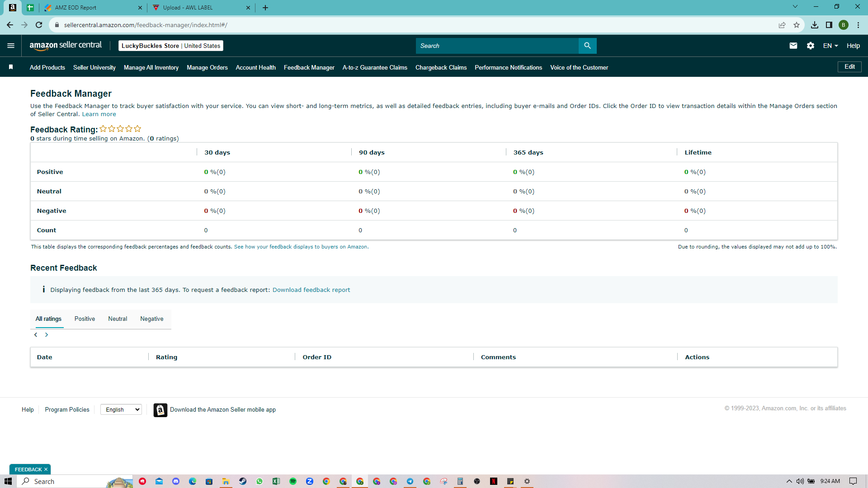Screen dimensions: 868x488
Task: Open Program Policies in the footer
Action: pos(67,410)
